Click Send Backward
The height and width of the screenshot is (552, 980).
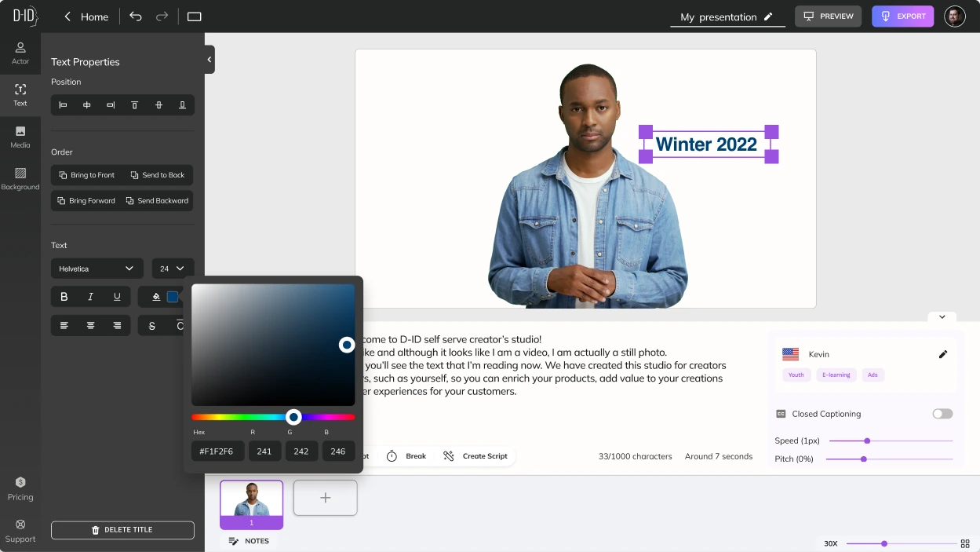[x=158, y=201]
